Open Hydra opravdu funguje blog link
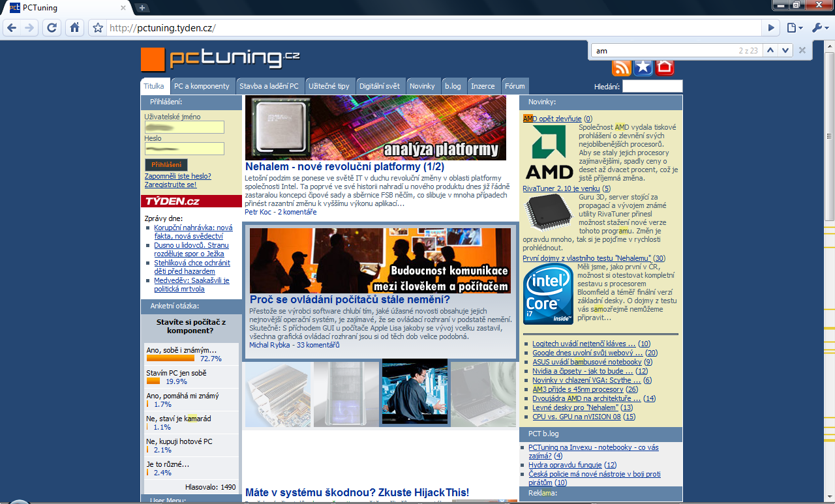Screen dimensions: 835x504 pos(565,465)
